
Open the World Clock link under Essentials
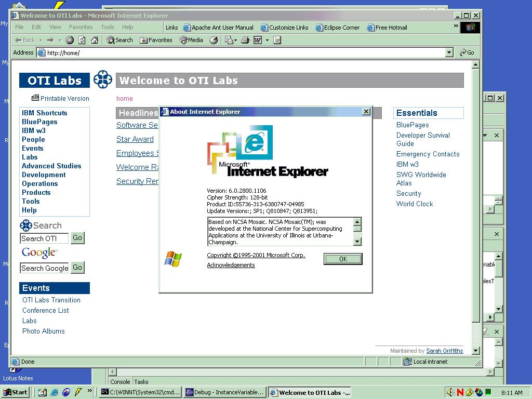(x=415, y=204)
